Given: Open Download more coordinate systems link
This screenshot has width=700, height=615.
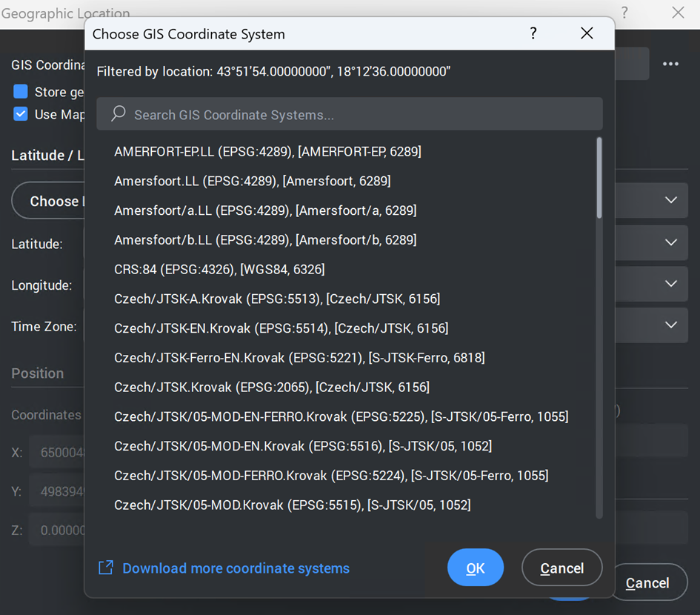Looking at the screenshot, I should tap(236, 568).
